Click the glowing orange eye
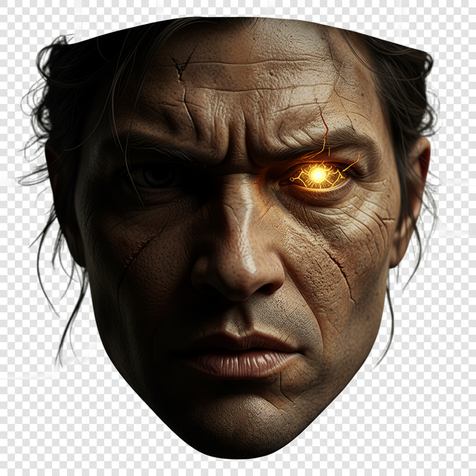 click(318, 175)
